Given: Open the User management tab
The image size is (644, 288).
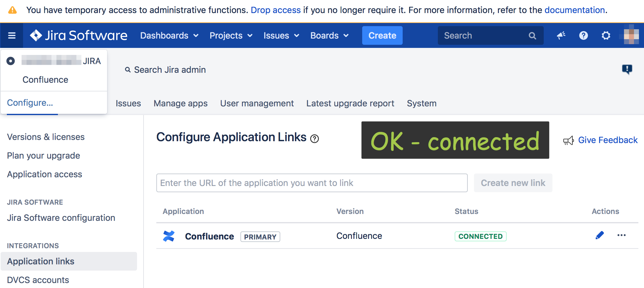Looking at the screenshot, I should (257, 103).
